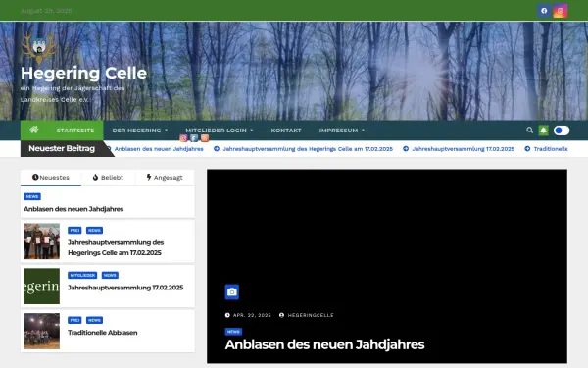Screen dimensions: 588x368
Task: Click the Hegering Celle antler logo
Action: pyautogui.click(x=39, y=48)
